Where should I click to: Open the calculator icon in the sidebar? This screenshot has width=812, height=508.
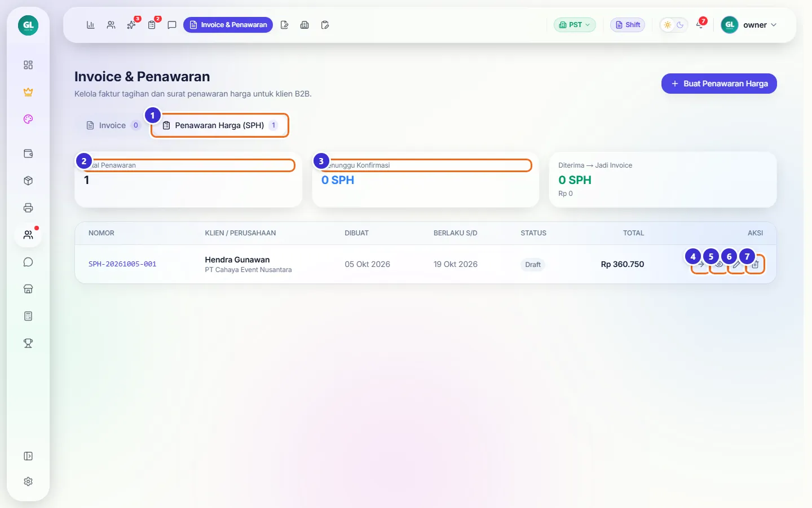point(28,316)
